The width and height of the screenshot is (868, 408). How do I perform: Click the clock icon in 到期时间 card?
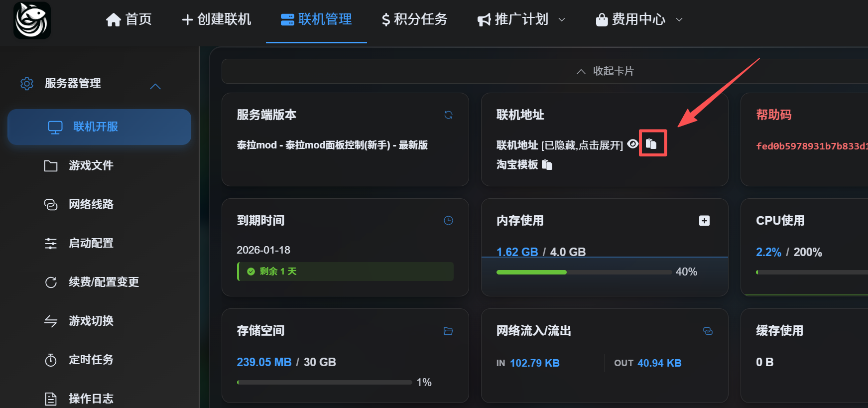tap(448, 221)
